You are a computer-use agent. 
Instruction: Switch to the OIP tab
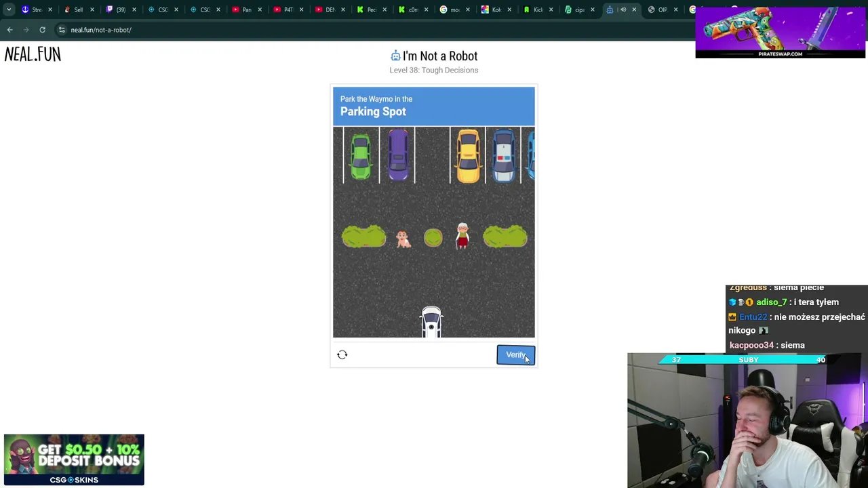(x=663, y=9)
